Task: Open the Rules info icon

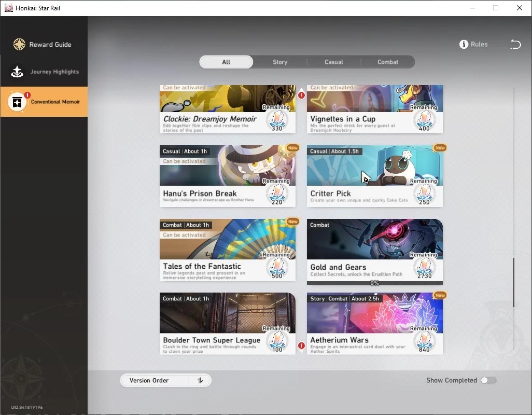Action: pyautogui.click(x=464, y=45)
